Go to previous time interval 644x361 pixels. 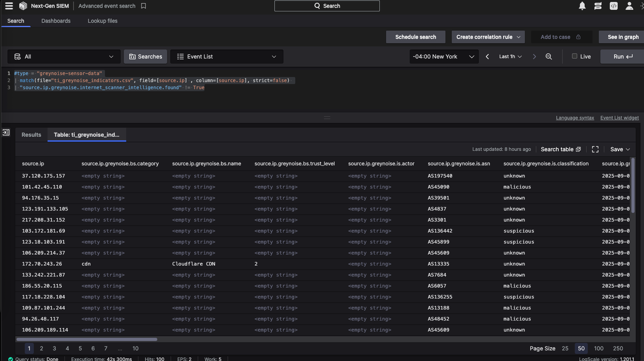coord(488,57)
